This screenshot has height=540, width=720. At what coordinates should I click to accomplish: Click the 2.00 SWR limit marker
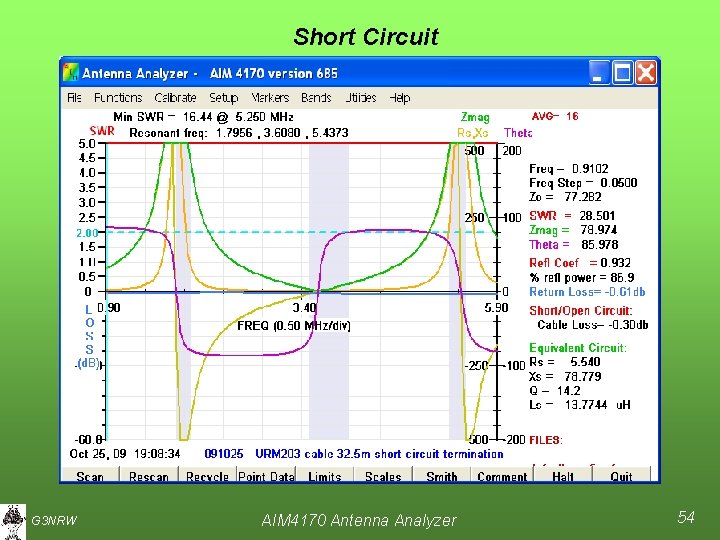87,233
